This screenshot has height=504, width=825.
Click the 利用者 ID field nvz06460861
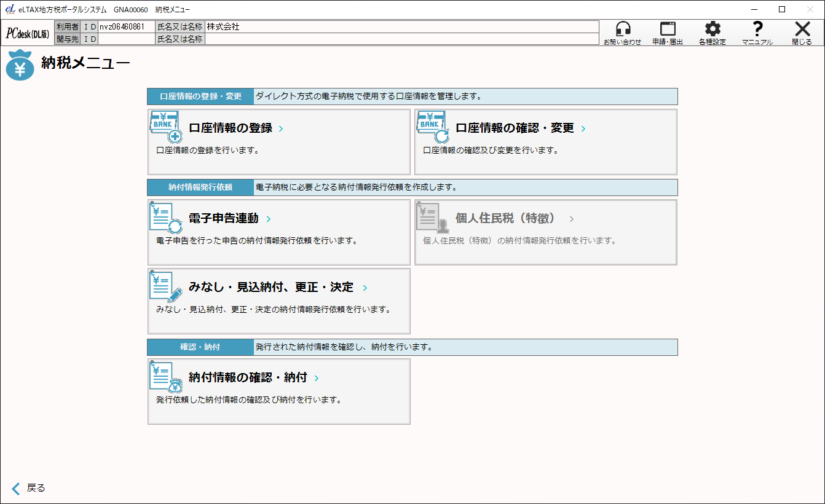pyautogui.click(x=127, y=27)
